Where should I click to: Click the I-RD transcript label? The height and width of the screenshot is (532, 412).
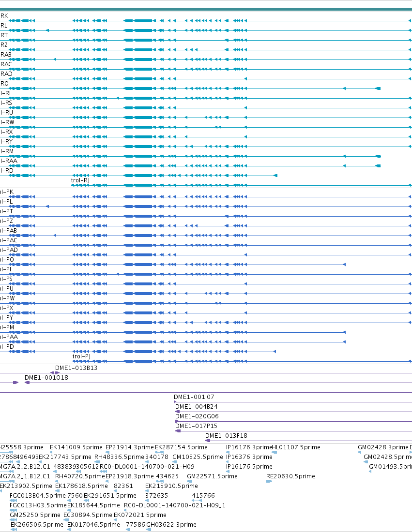point(7,171)
